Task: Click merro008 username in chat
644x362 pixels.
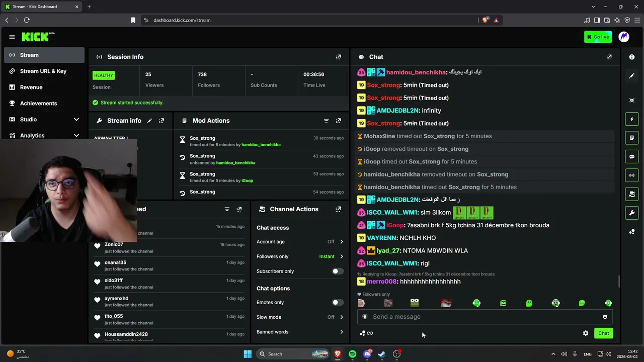Action: [x=382, y=282]
